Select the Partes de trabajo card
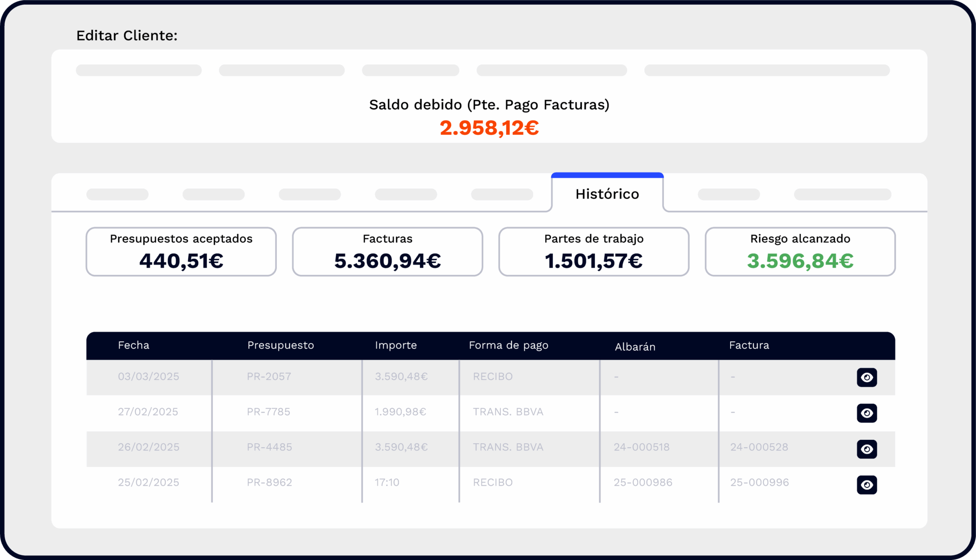Image resolution: width=976 pixels, height=560 pixels. pyautogui.click(x=594, y=252)
